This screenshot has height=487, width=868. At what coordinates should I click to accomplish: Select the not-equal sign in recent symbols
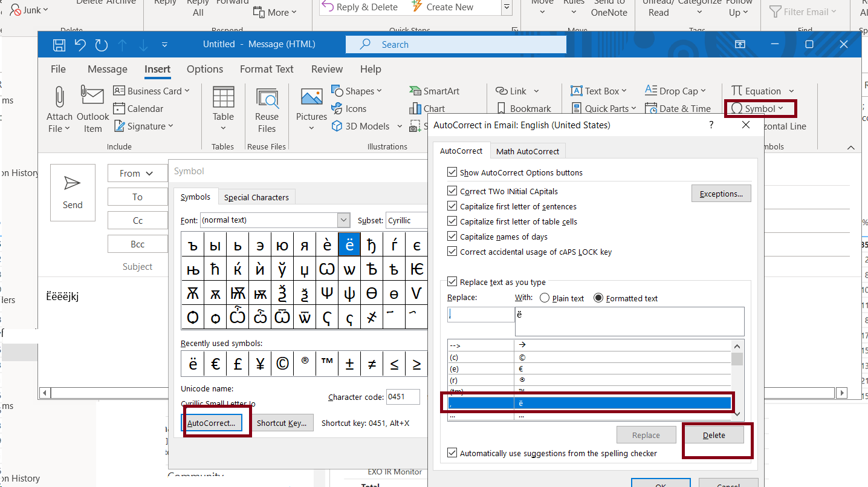point(372,364)
